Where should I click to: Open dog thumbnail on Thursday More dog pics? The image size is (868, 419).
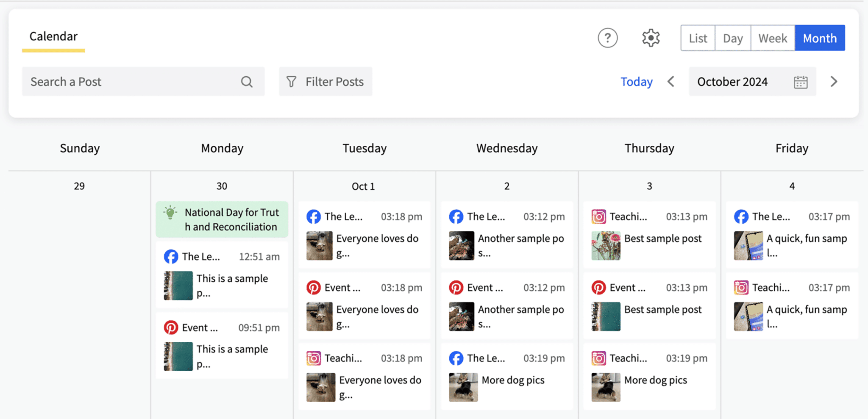(606, 387)
